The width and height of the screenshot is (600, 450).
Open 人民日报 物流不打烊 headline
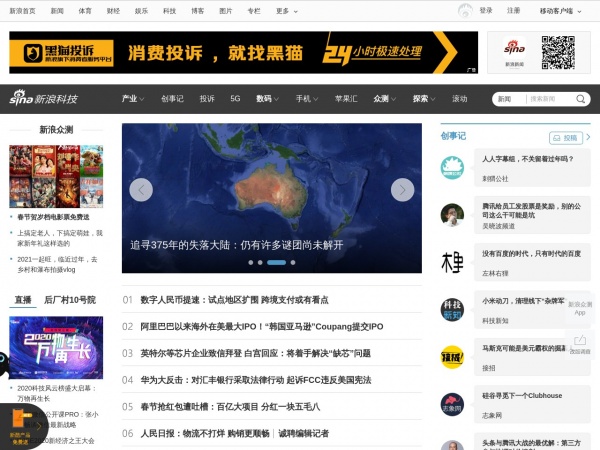[x=205, y=434]
